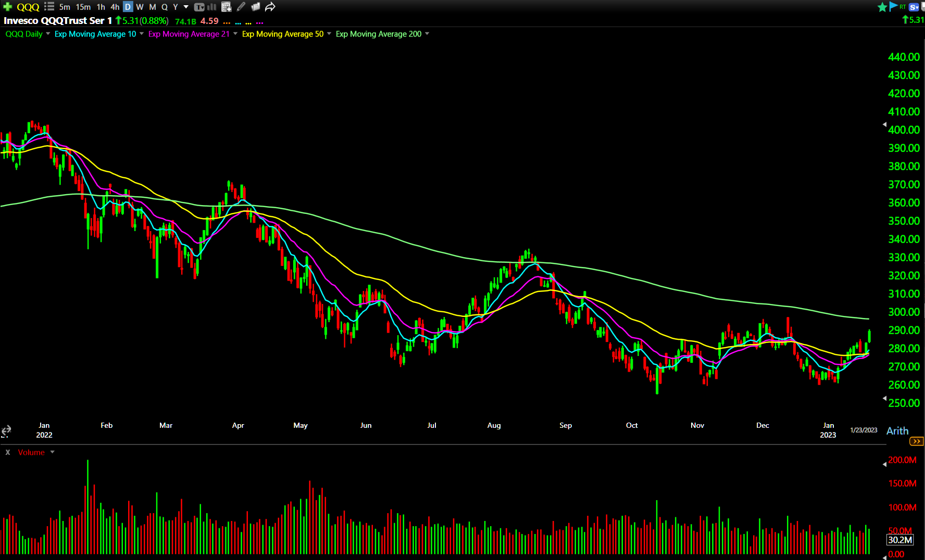The height and width of the screenshot is (560, 925).
Task: Open the symbol list icon next to QQQ
Action: [x=49, y=7]
